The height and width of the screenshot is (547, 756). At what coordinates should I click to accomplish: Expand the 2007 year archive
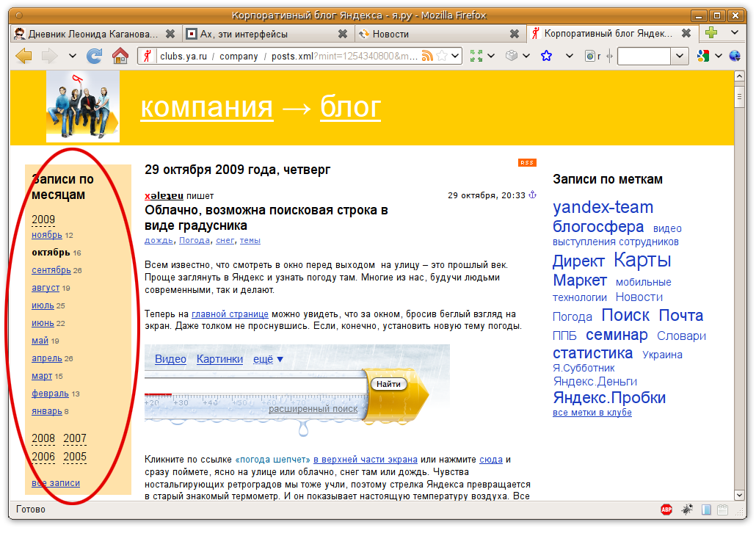(x=75, y=438)
